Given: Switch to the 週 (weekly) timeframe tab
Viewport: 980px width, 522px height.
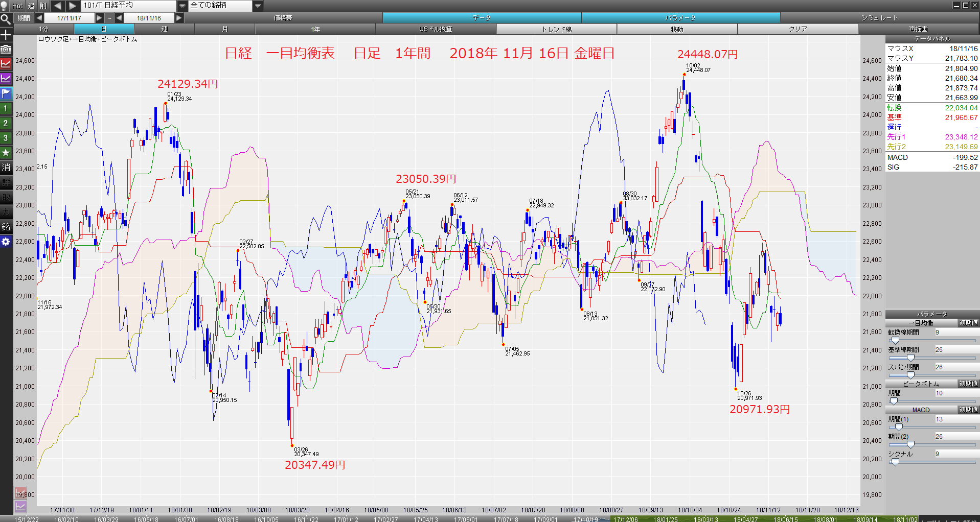Looking at the screenshot, I should click(x=164, y=29).
